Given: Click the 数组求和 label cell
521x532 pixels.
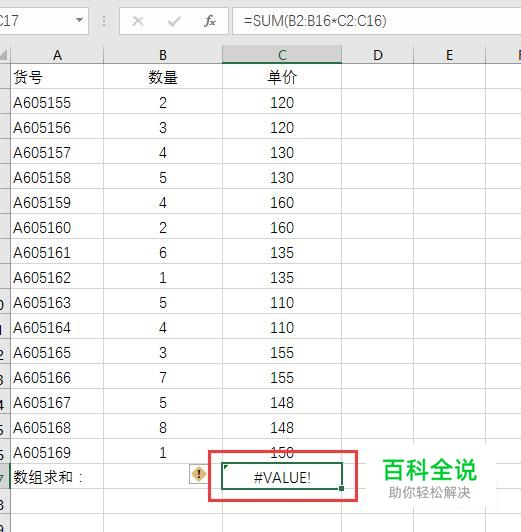Looking at the screenshot, I should [57, 477].
